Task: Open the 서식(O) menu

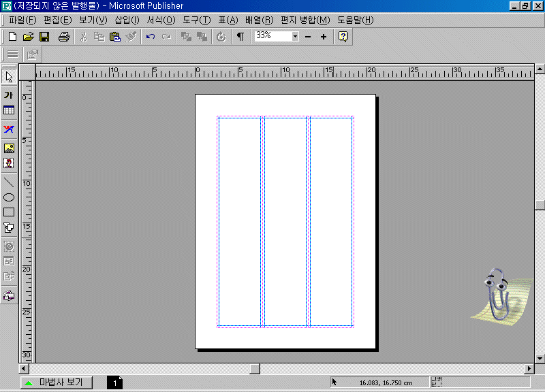Action: click(161, 20)
